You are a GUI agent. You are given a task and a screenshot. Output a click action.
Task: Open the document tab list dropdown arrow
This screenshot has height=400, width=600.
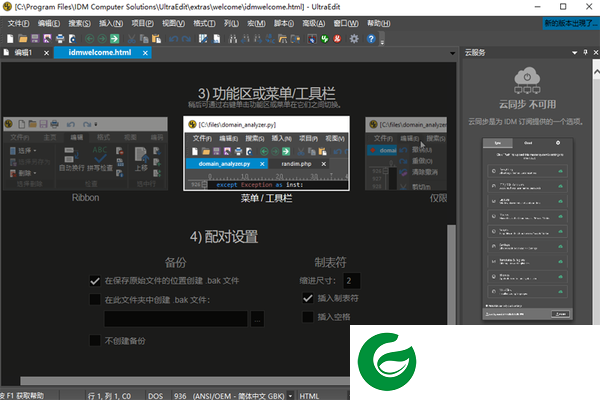(452, 53)
